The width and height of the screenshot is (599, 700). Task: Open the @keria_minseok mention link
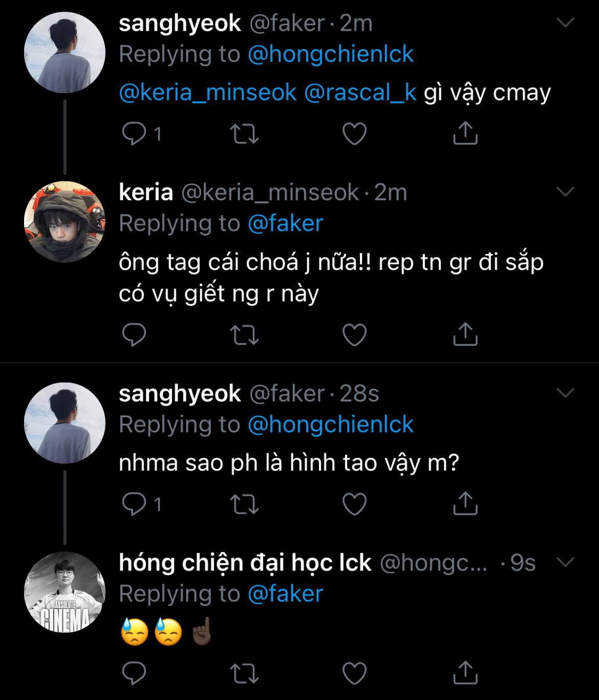(207, 93)
